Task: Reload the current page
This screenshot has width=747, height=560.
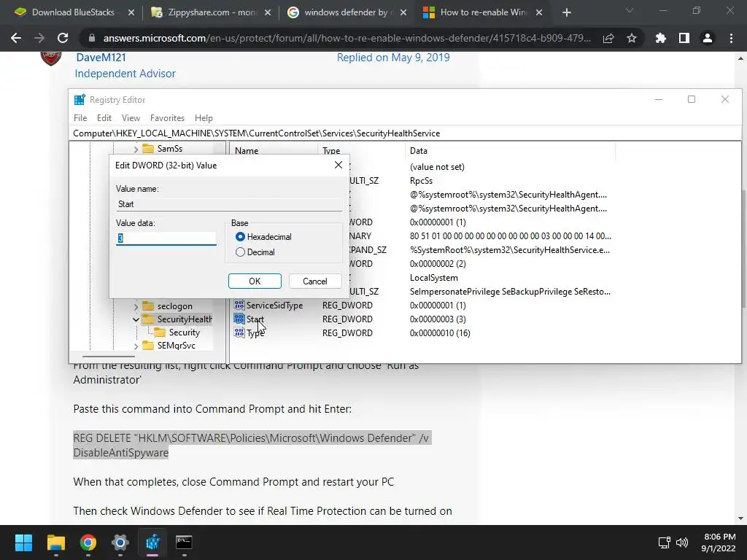Action: click(x=63, y=38)
